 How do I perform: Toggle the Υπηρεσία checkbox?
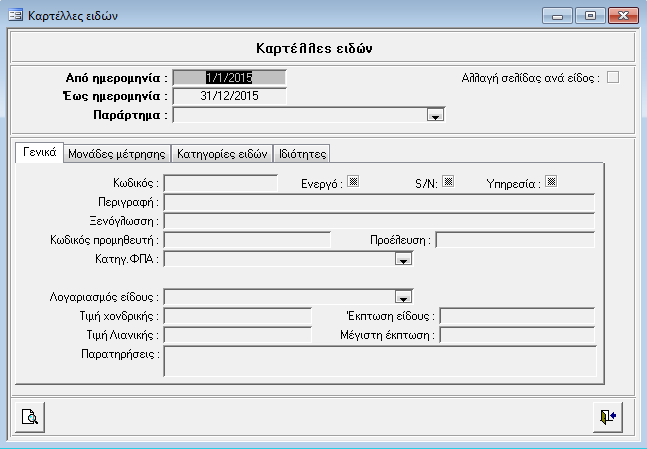(551, 182)
